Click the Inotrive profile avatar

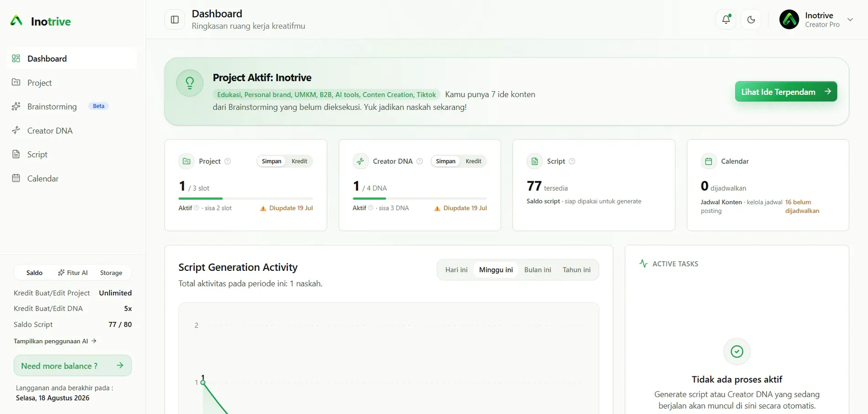point(789,20)
